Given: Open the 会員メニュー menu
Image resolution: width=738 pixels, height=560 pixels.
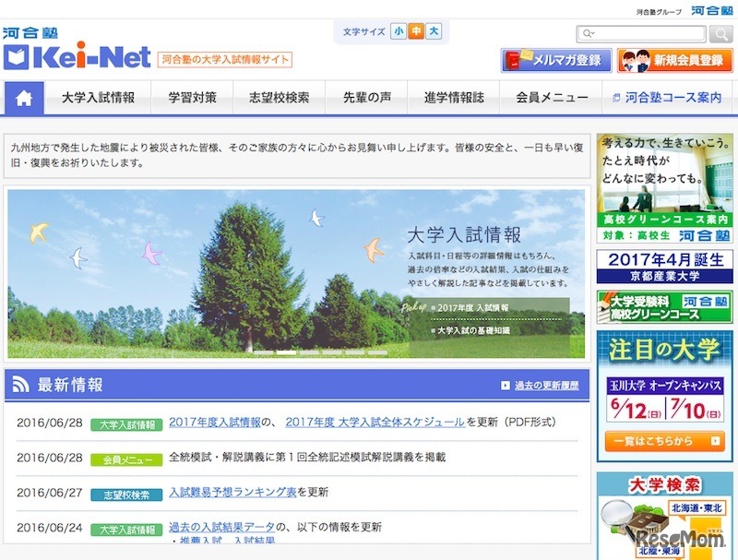Looking at the screenshot, I should [551, 98].
